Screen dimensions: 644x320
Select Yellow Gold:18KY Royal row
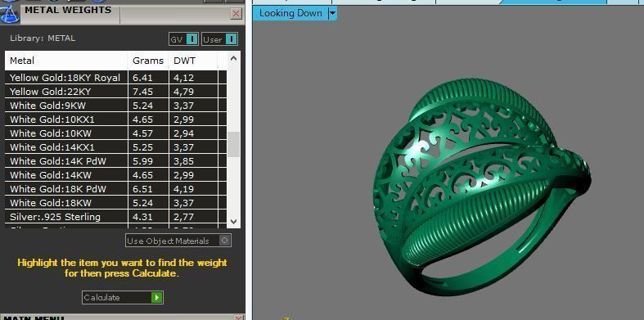pos(115,78)
